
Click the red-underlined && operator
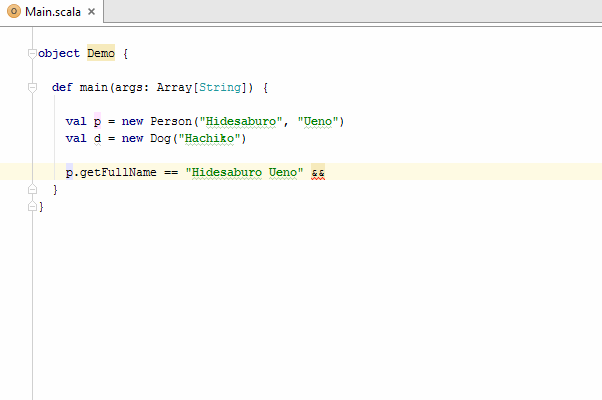(x=318, y=172)
